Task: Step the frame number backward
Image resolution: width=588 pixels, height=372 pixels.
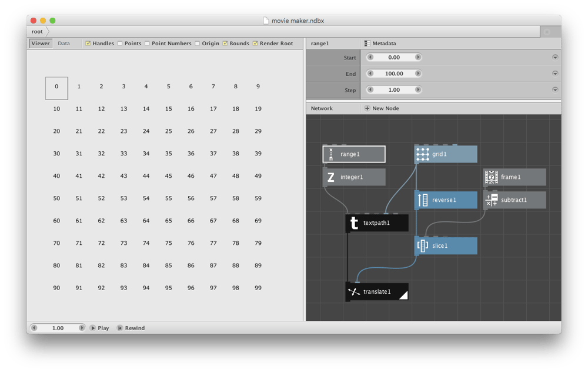Action: coord(34,328)
